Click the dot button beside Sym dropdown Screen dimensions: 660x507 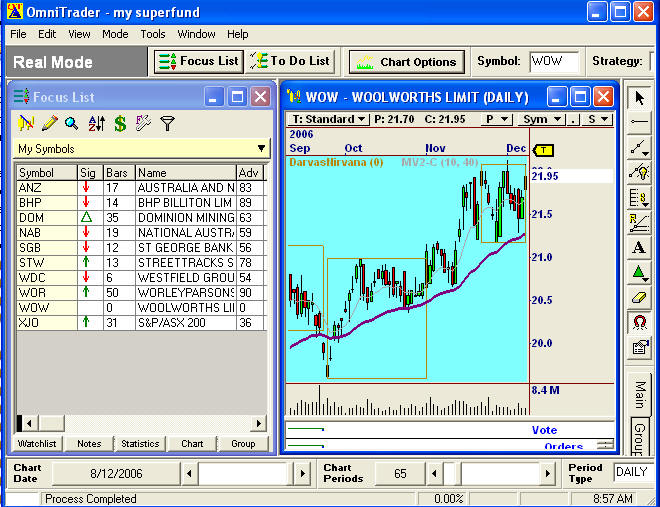coord(573,119)
